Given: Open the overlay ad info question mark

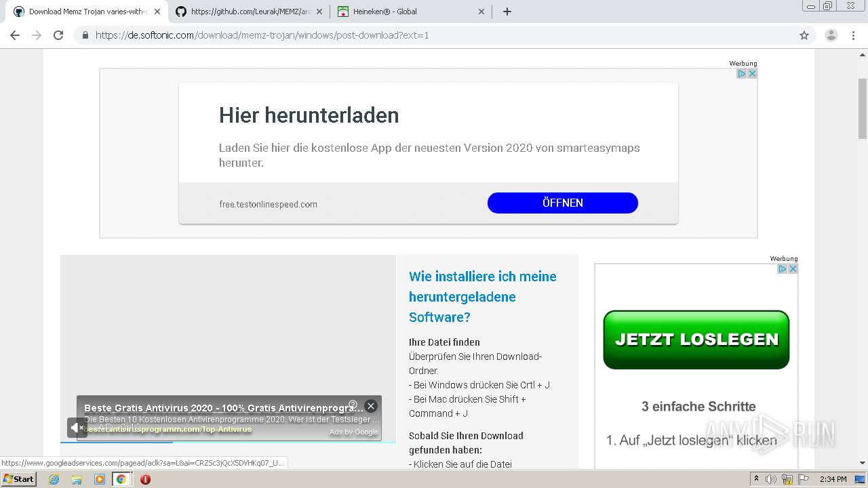Looking at the screenshot, I should pos(353,405).
